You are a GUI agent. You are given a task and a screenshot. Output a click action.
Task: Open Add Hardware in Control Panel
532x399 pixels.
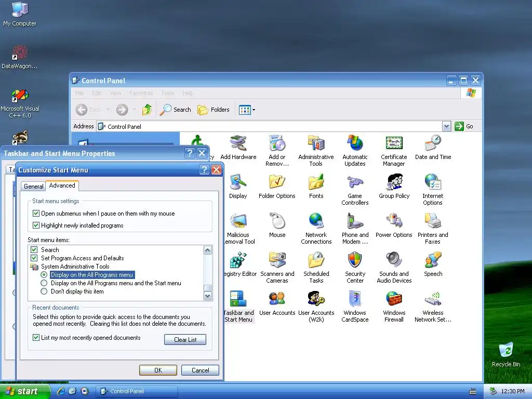pyautogui.click(x=238, y=148)
